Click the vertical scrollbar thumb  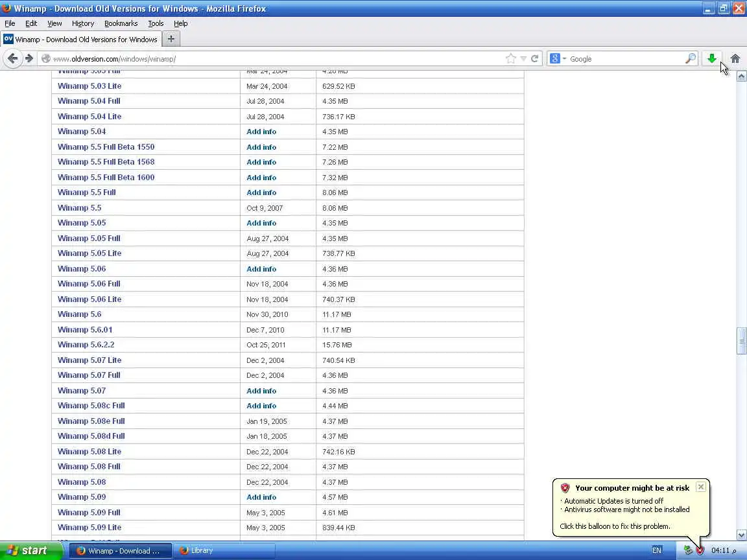[x=741, y=341]
